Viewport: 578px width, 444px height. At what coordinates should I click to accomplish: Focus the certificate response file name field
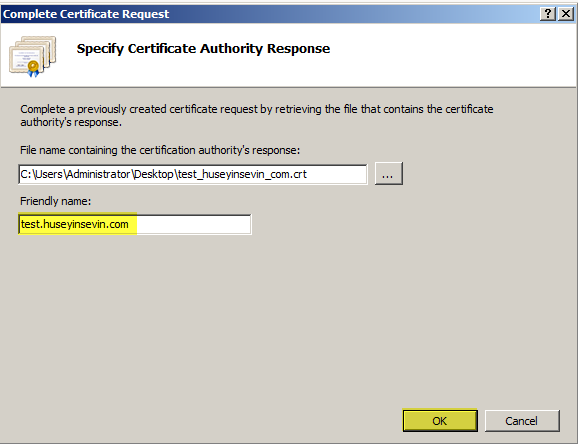(193, 174)
